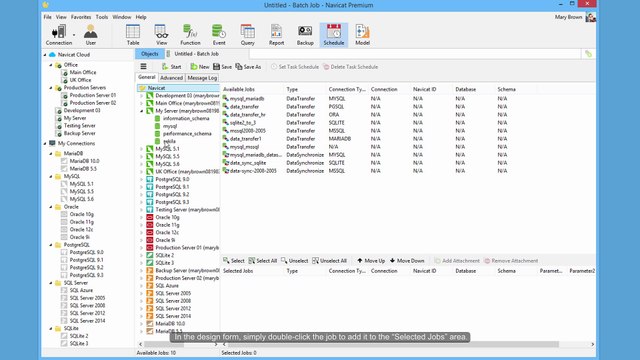Select the View toolbar icon
This screenshot has width=640, height=360.
point(161,35)
